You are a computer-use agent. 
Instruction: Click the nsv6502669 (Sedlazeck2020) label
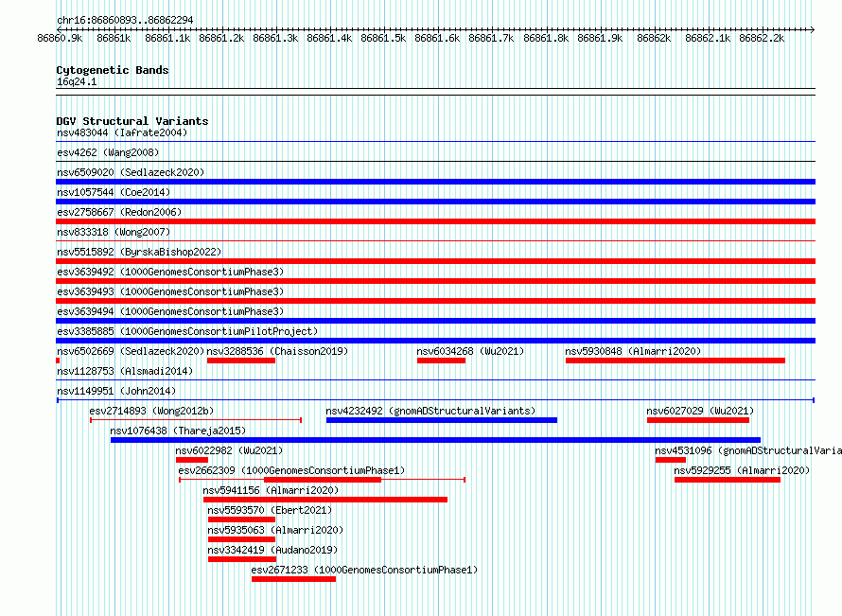(x=131, y=351)
